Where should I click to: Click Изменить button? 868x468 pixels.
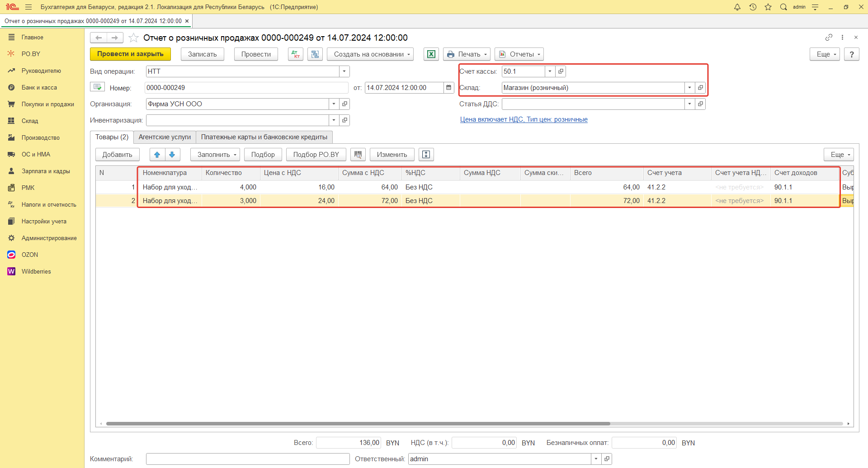[392, 155]
